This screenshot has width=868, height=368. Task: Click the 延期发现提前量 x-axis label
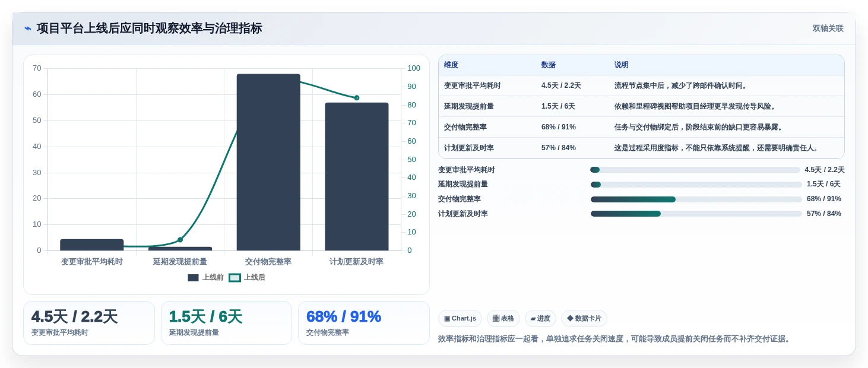pyautogui.click(x=180, y=261)
